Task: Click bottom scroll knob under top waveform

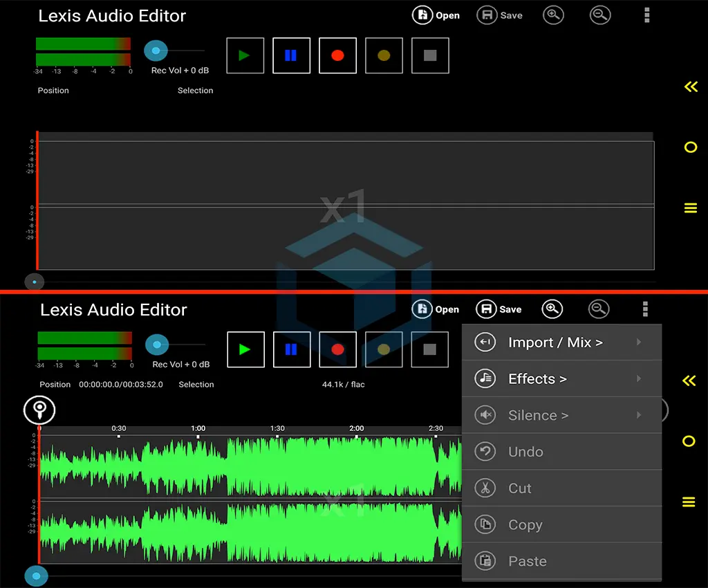Action: point(35,282)
